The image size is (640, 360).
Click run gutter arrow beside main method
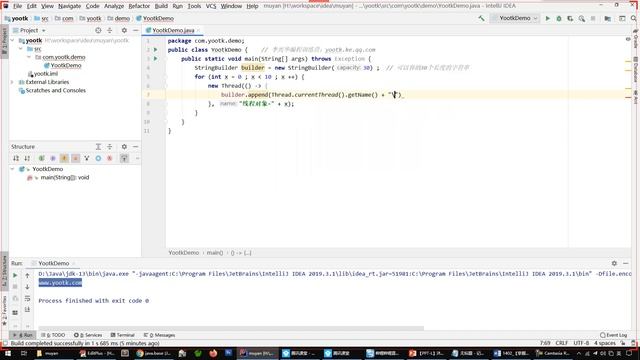156,58
